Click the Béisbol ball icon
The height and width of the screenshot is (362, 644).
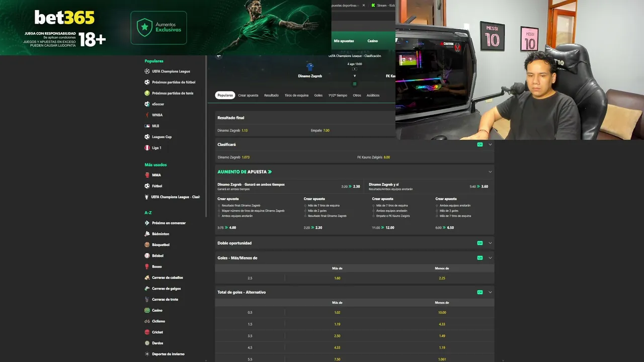147,255
